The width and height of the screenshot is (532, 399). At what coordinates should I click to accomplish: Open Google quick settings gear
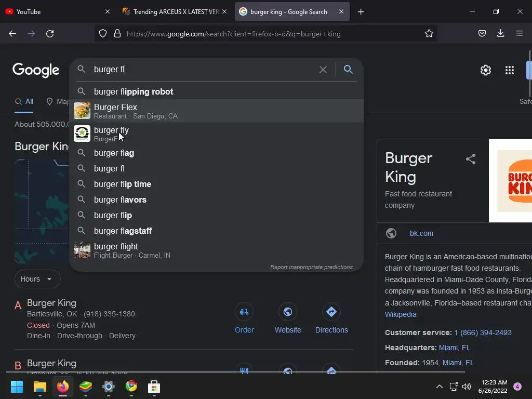(x=486, y=70)
